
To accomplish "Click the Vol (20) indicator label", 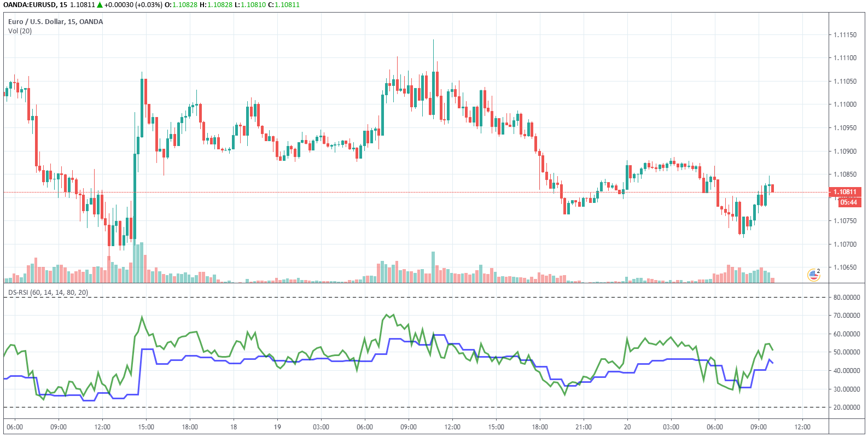I will point(20,31).
